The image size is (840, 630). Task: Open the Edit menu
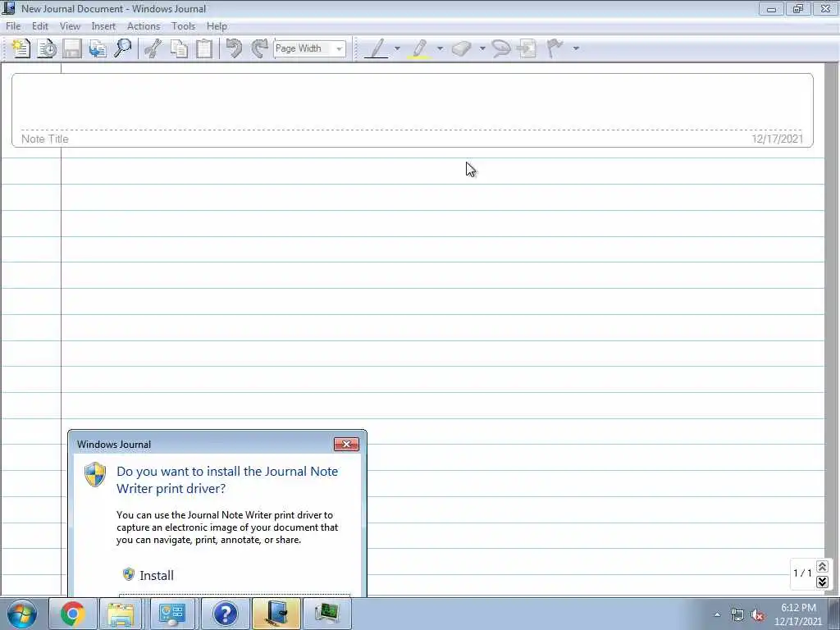pos(40,25)
